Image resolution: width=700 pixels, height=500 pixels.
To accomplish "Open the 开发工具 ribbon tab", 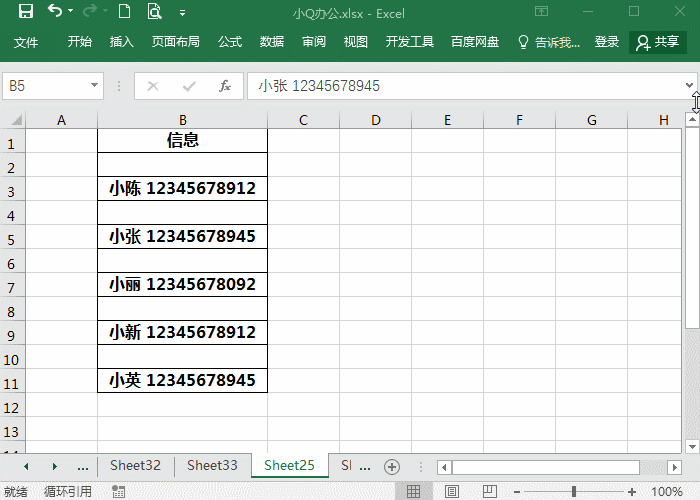I will tap(410, 42).
